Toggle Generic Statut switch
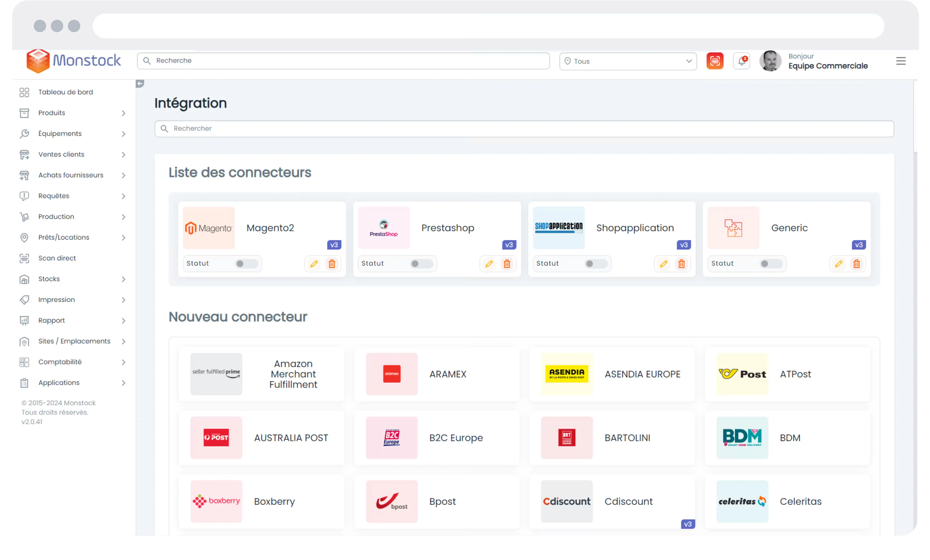This screenshot has height=560, width=930. (771, 264)
